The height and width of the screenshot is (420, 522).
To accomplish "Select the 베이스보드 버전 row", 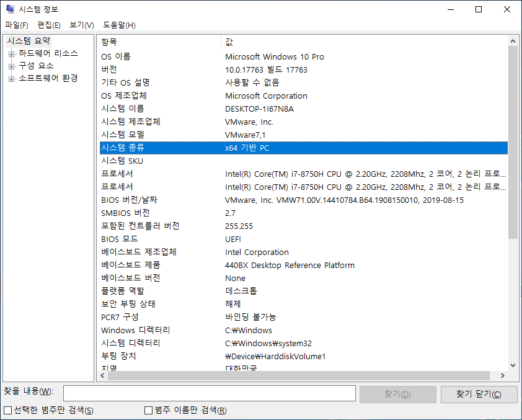I will (304, 278).
